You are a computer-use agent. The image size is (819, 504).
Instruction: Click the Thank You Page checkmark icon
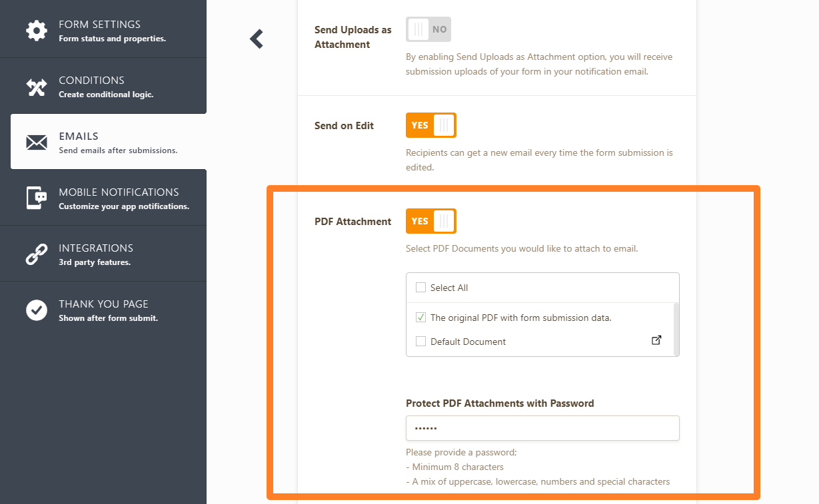tap(37, 310)
